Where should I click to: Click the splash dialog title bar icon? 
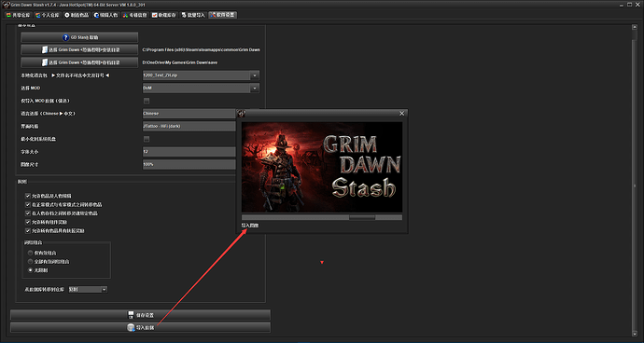click(242, 113)
